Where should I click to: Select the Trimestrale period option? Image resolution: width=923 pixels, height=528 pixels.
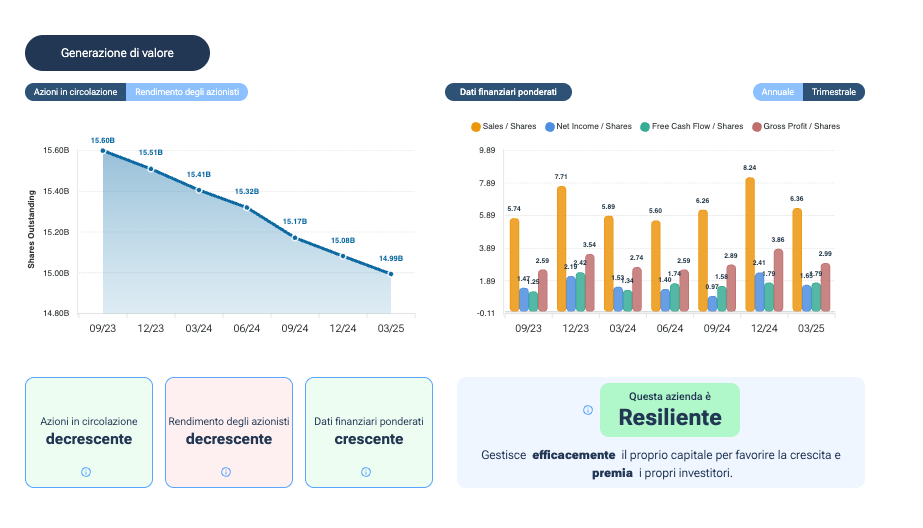[833, 92]
